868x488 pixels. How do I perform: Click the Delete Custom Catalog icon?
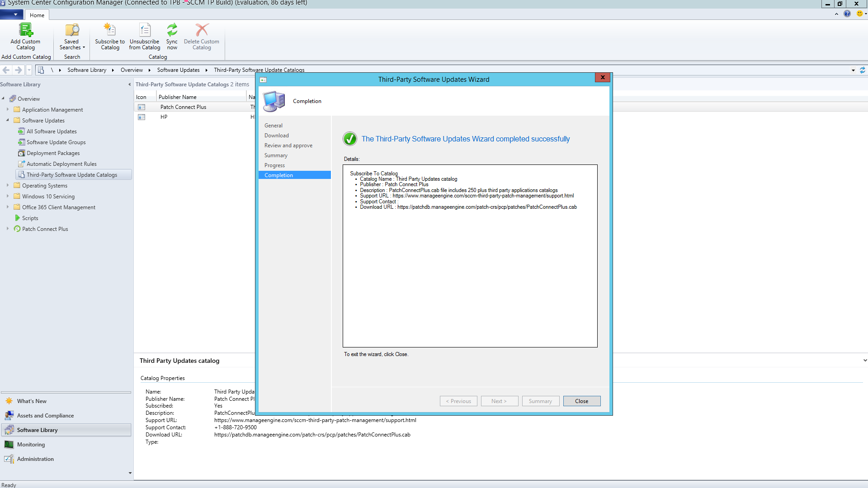pos(202,30)
